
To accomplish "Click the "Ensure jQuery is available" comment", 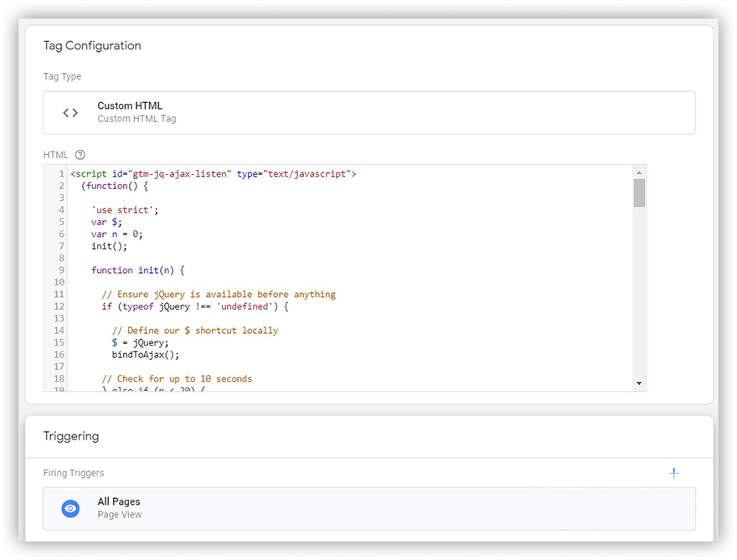I will 218,295.
